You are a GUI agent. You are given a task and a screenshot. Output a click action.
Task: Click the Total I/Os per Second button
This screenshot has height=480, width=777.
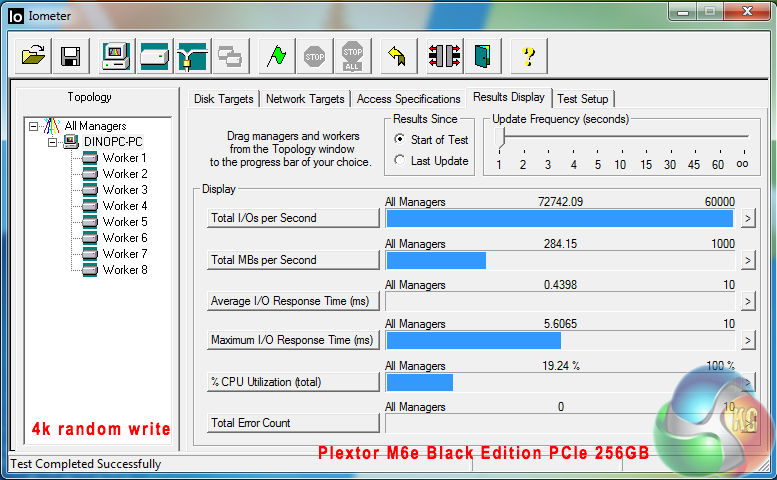[x=293, y=218]
